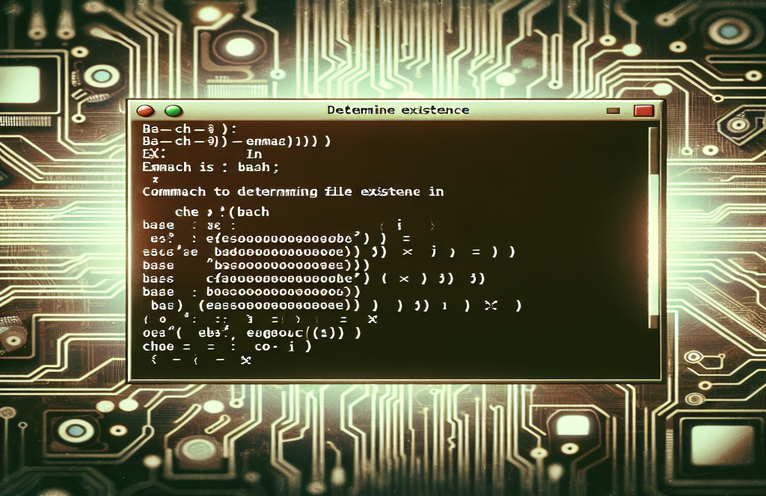Image resolution: width=766 pixels, height=496 pixels.
Task: Click the green circle button in title bar
Action: tap(173, 111)
